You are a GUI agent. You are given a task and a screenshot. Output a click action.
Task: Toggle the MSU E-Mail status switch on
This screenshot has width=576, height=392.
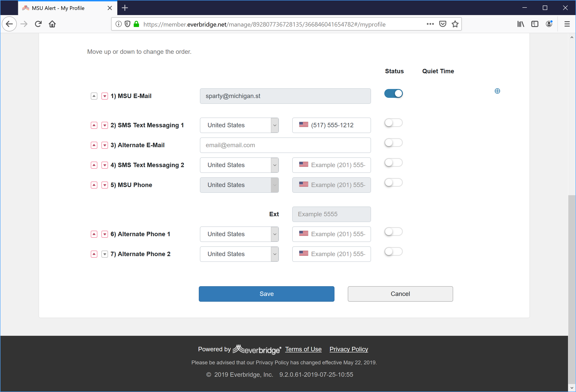393,93
